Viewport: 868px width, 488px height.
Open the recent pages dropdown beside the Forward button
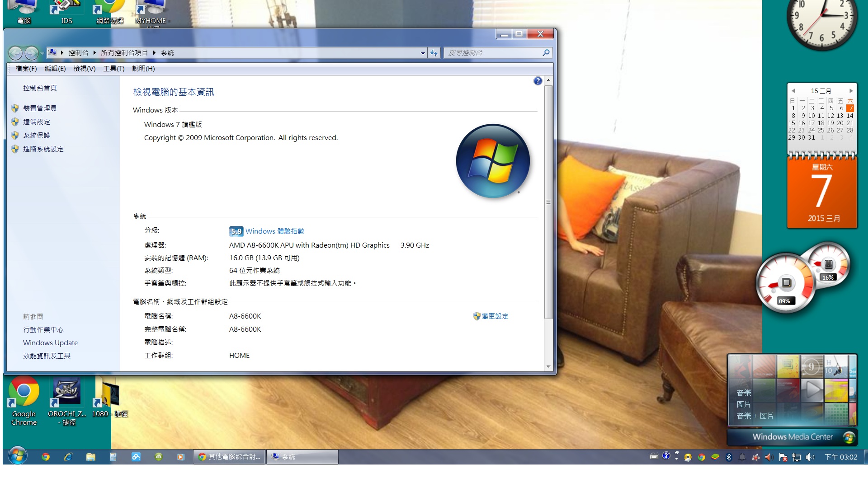[42, 53]
